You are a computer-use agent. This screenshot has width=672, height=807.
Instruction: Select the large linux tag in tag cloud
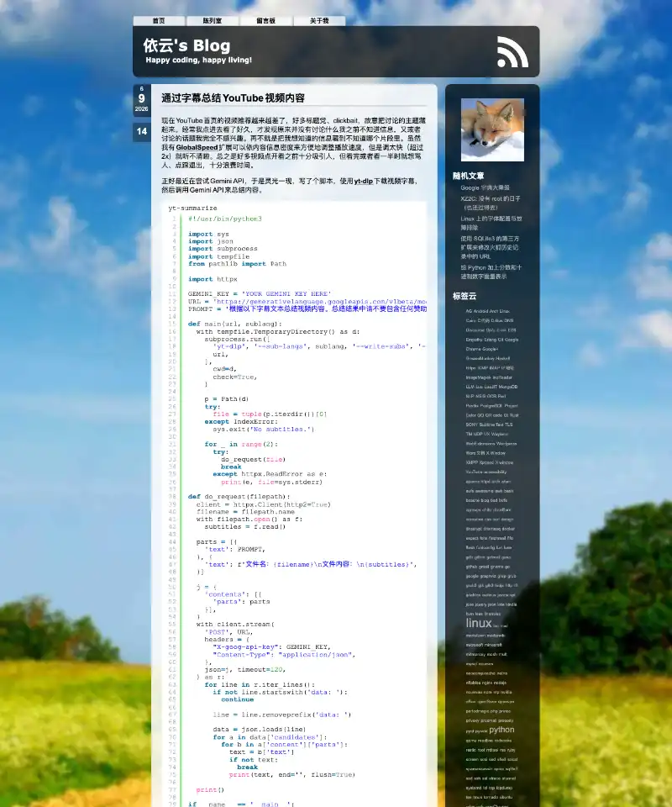[x=479, y=623]
